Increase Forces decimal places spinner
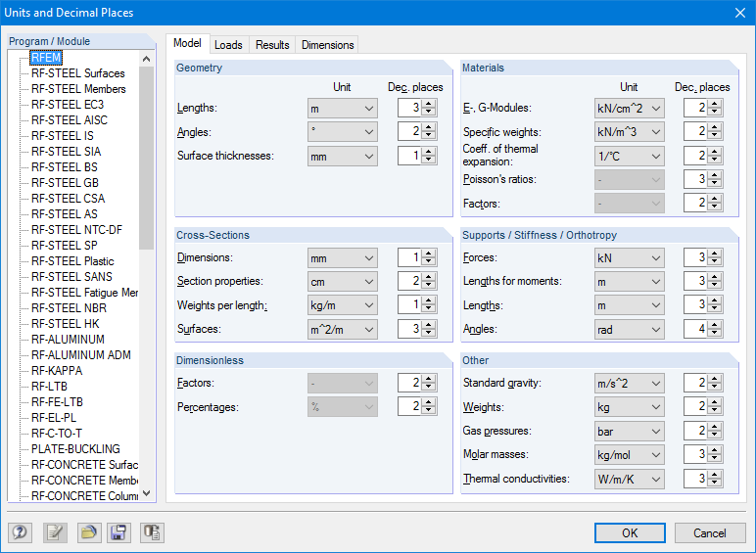Image resolution: width=756 pixels, height=553 pixels. point(715,254)
